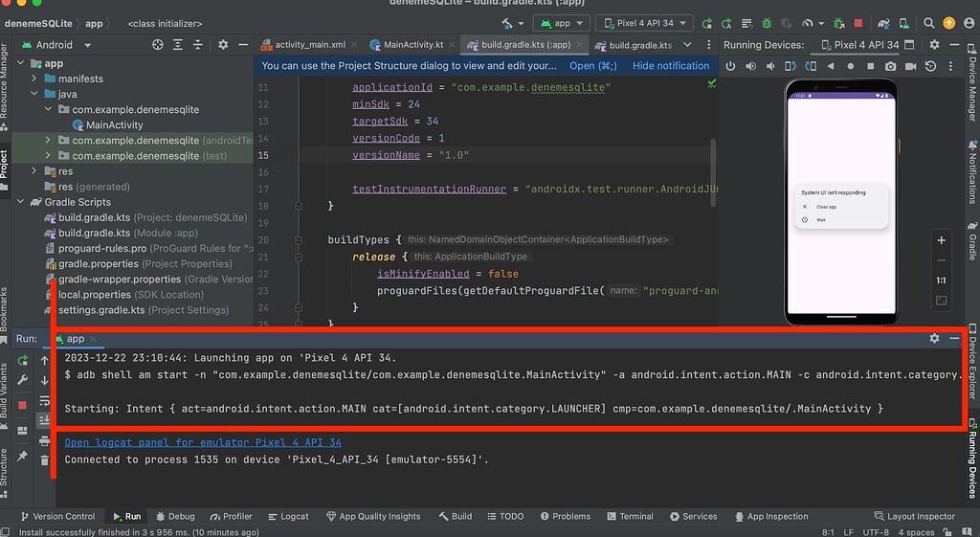This screenshot has height=537, width=980.
Task: Click the Rerun app icon in top toolbar
Action: coord(707,23)
